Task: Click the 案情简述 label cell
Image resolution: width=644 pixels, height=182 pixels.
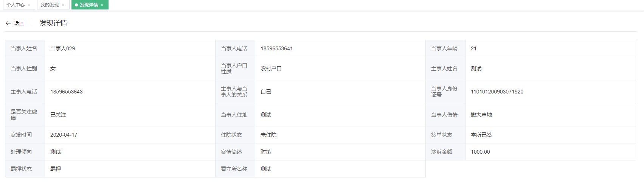Action: coord(235,152)
